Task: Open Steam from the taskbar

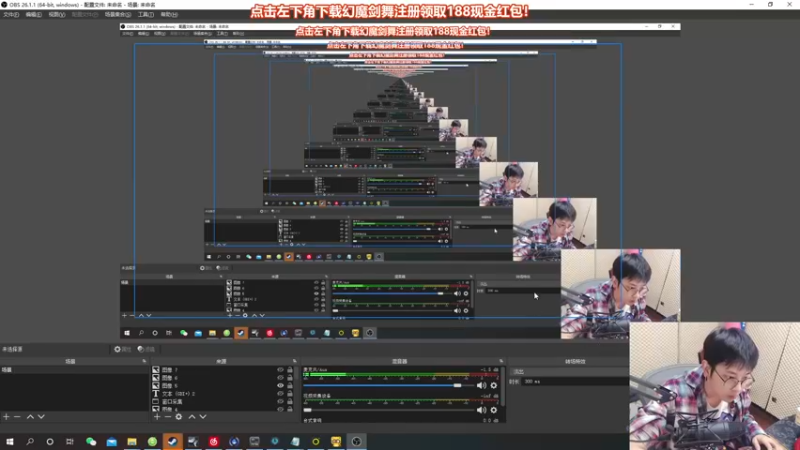Action: click(172, 441)
